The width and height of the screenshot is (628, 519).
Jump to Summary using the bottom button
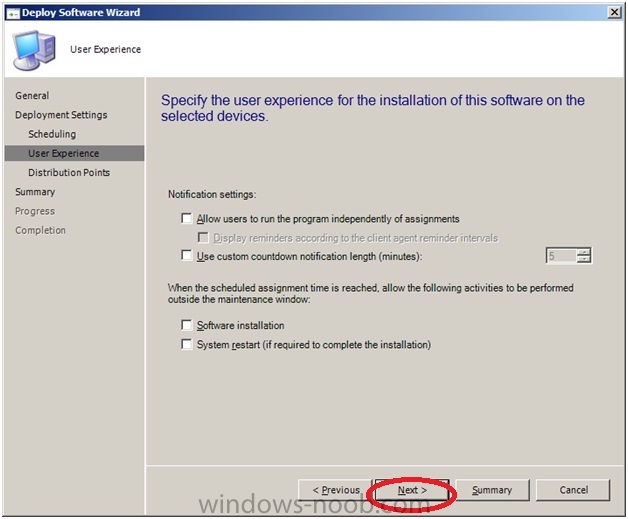pos(492,490)
